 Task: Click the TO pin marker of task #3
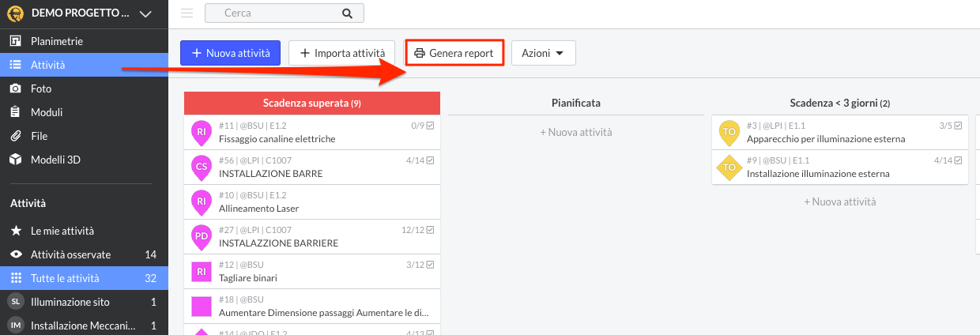[x=729, y=132]
